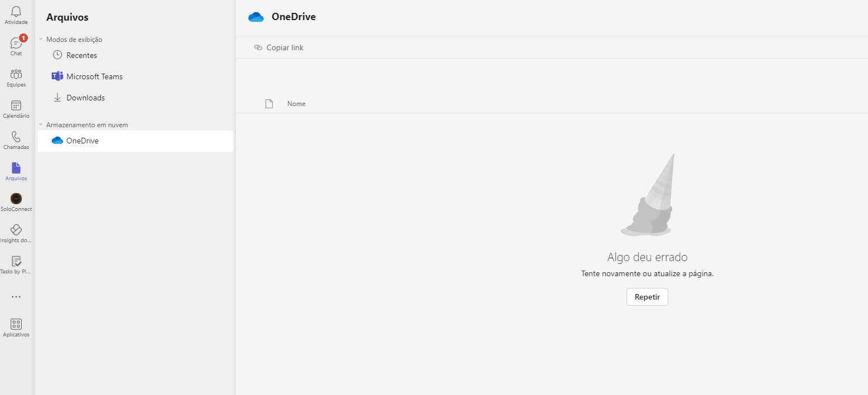Image resolution: width=868 pixels, height=395 pixels.
Task: Open Downloads view
Action: pyautogui.click(x=136, y=98)
